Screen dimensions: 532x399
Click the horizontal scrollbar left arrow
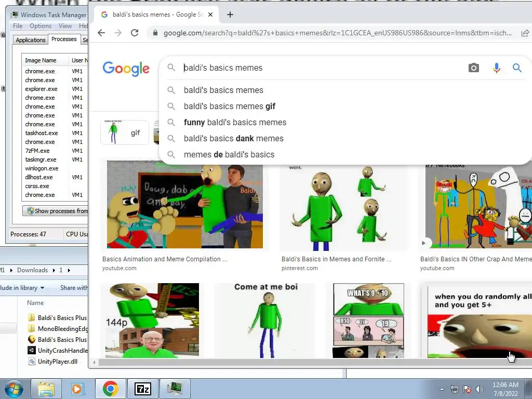click(x=95, y=363)
